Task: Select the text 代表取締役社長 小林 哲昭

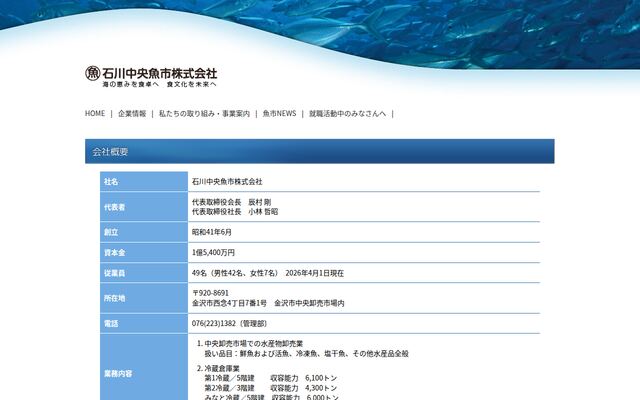Action: click(x=235, y=212)
